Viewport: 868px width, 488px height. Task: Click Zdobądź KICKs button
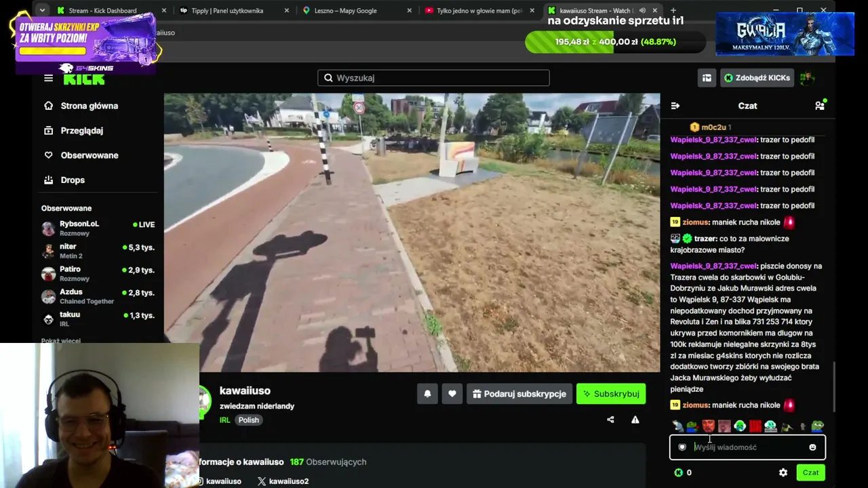click(x=757, y=78)
